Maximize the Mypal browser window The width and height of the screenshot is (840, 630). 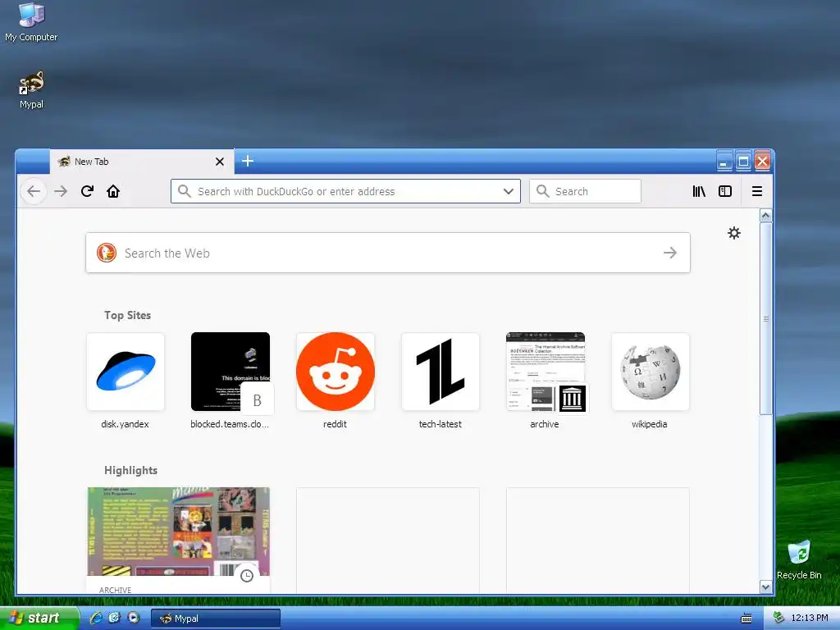point(743,162)
